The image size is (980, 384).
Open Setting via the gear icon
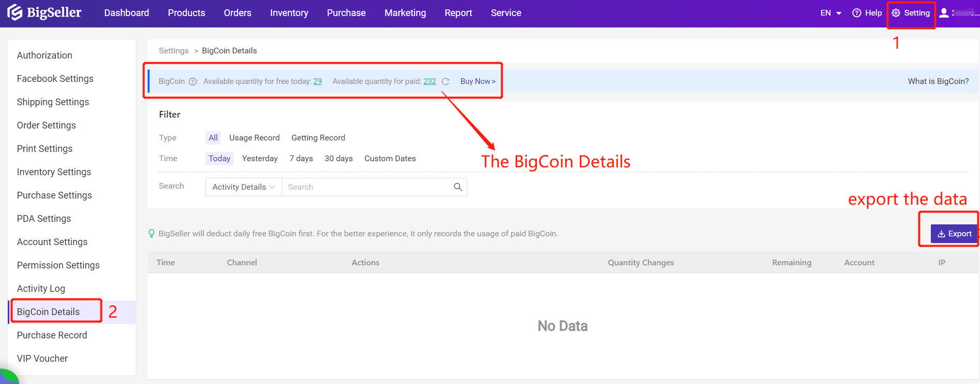click(896, 13)
